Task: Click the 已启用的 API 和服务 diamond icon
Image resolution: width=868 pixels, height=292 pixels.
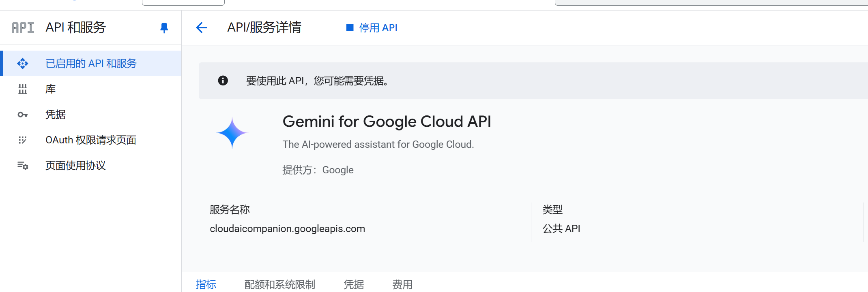Action: [23, 64]
